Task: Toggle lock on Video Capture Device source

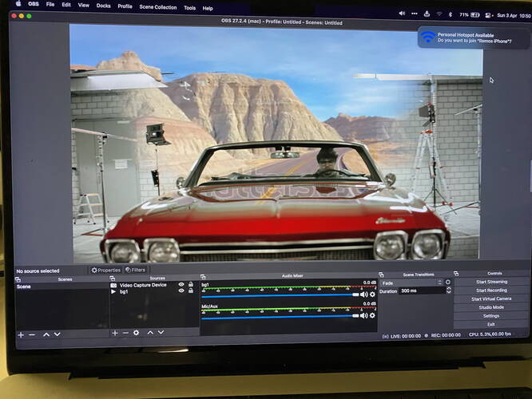Action: (191, 284)
